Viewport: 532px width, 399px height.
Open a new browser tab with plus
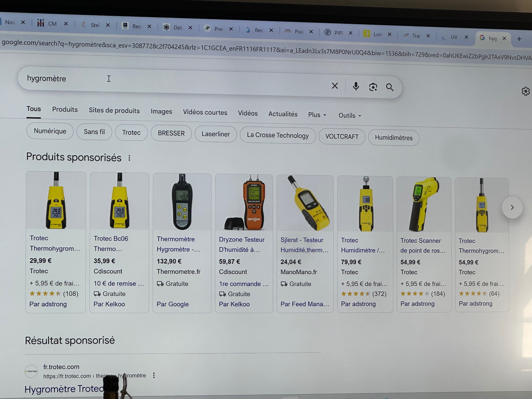point(519,39)
